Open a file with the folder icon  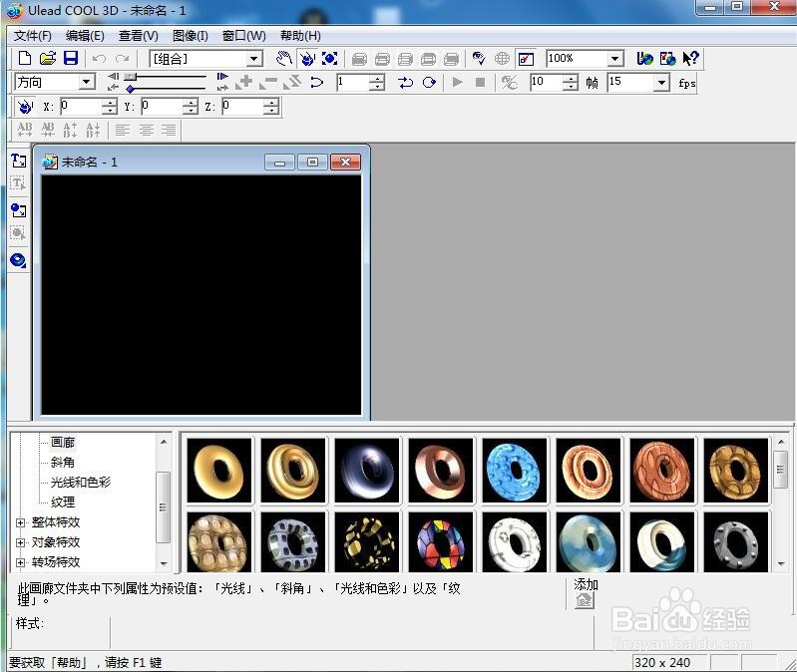click(48, 59)
